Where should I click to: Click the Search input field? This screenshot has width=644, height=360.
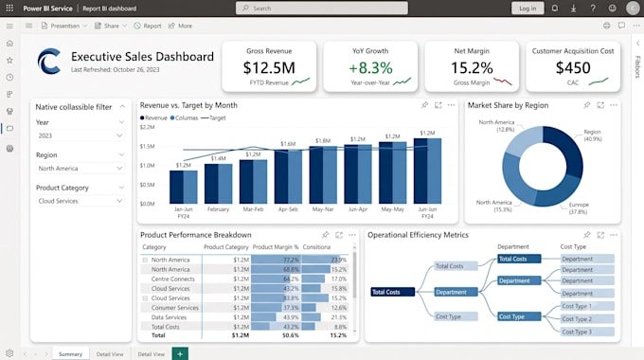coord(322,9)
